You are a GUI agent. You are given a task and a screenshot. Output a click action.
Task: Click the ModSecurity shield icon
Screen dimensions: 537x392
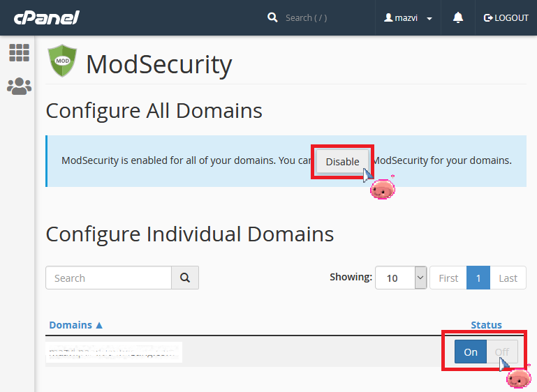(62, 61)
